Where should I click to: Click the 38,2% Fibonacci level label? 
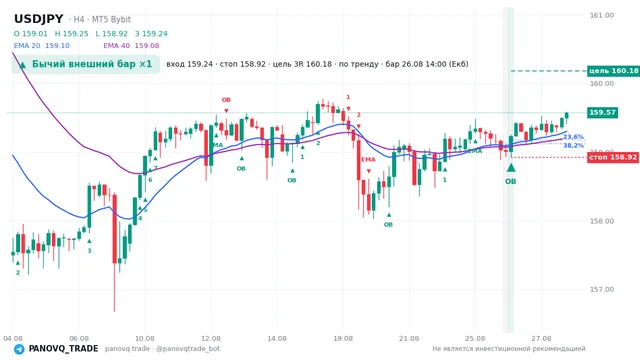click(x=573, y=145)
